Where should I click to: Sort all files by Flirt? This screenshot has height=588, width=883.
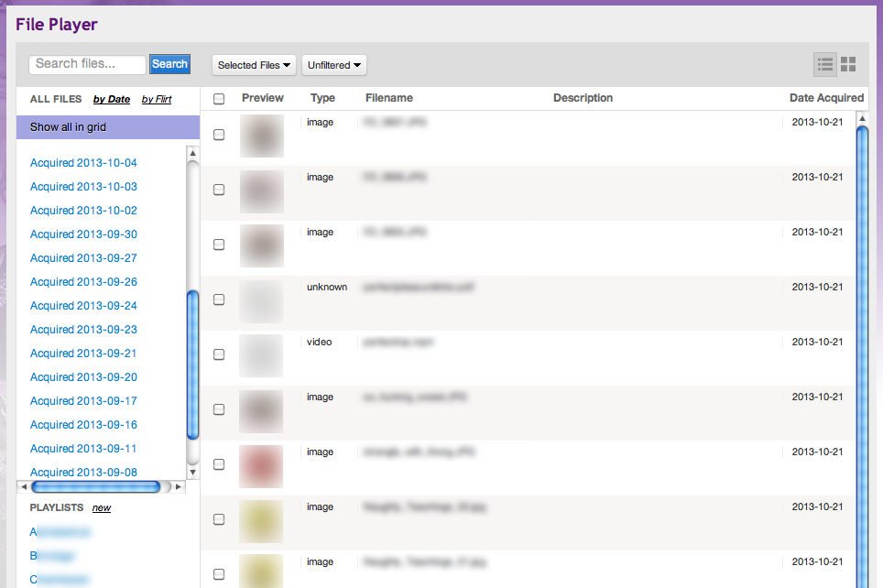click(157, 99)
